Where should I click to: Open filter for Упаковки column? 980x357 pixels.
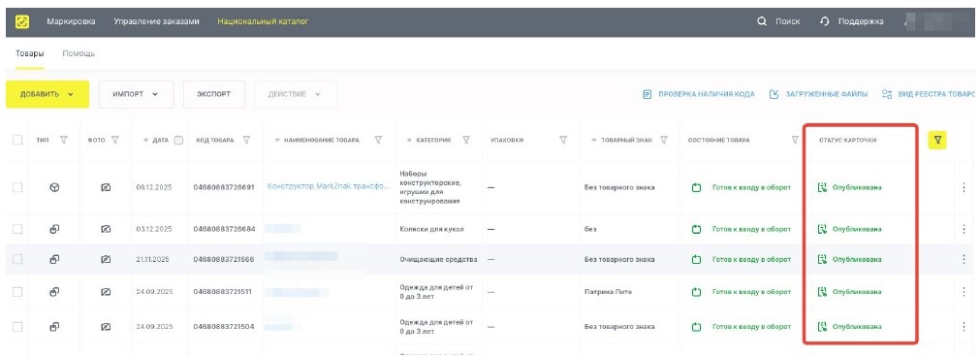[x=563, y=140]
